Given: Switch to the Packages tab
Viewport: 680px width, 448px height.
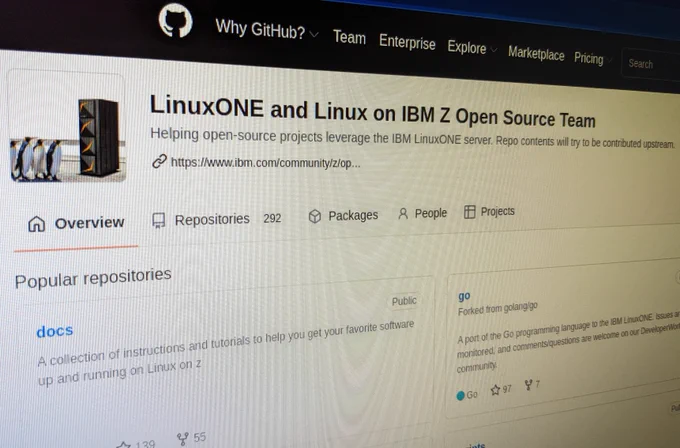Looking at the screenshot, I should click(x=343, y=216).
